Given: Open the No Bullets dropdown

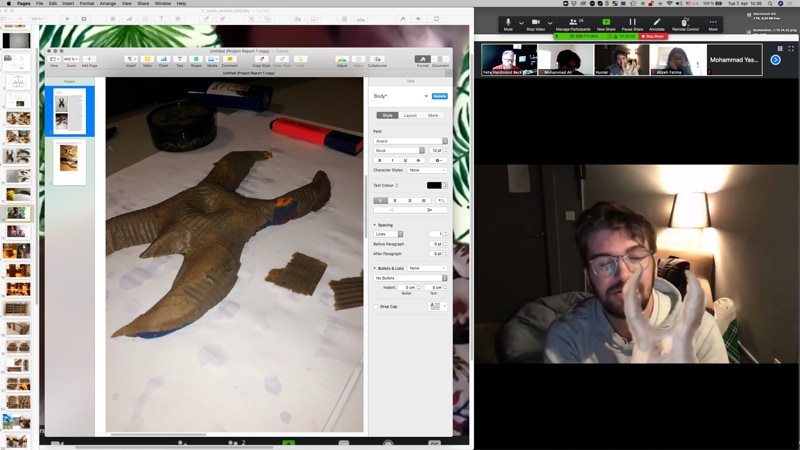Looking at the screenshot, I should pyautogui.click(x=410, y=278).
